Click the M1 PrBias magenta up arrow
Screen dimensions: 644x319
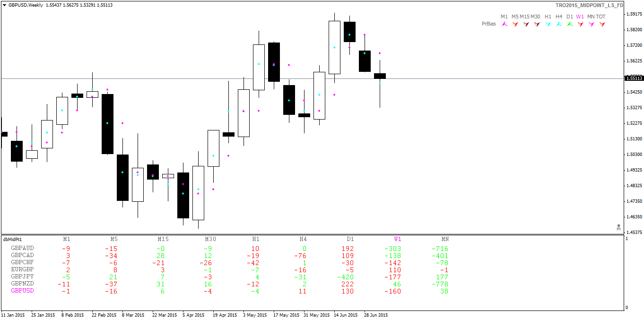tap(505, 24)
